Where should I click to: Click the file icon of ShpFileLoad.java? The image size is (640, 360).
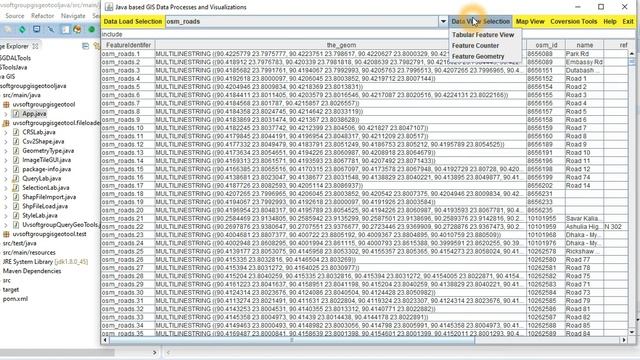pos(16,207)
